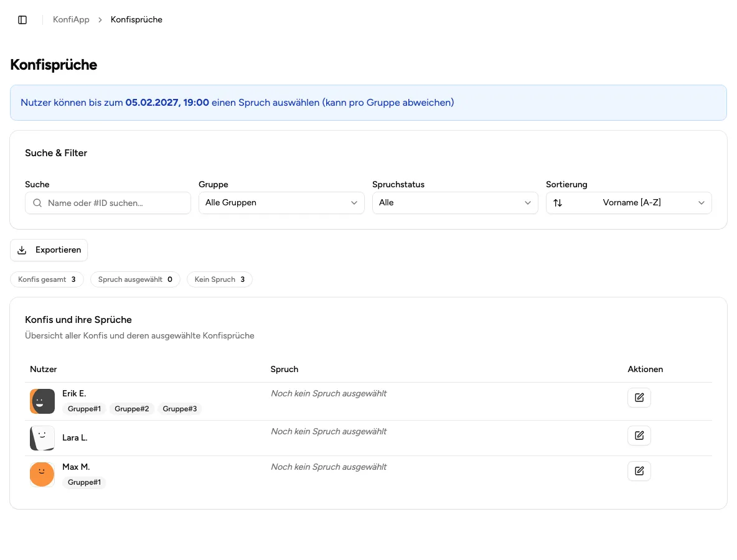Click the Kein Spruch badge
737x560 pixels.
(x=220, y=279)
